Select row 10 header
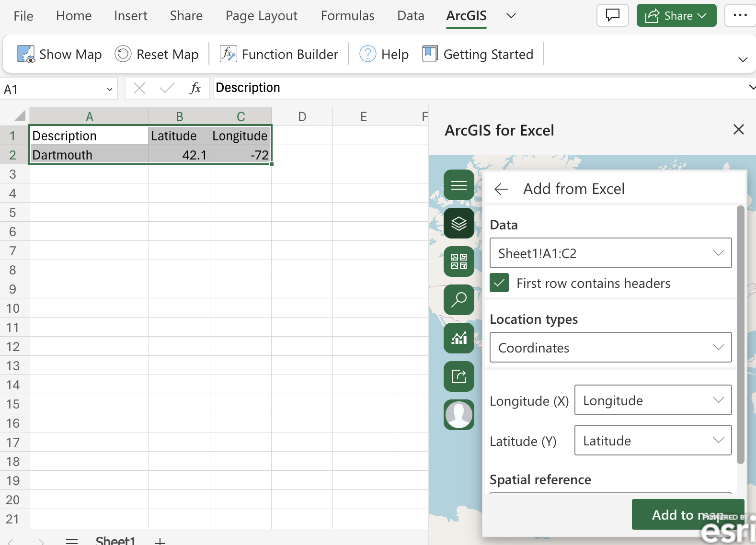Screen dimensions: 756x545 (14, 308)
